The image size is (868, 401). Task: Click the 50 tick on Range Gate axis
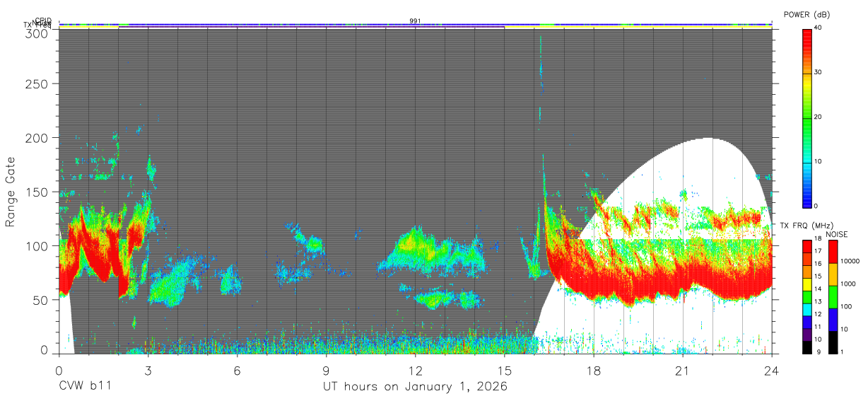42,299
